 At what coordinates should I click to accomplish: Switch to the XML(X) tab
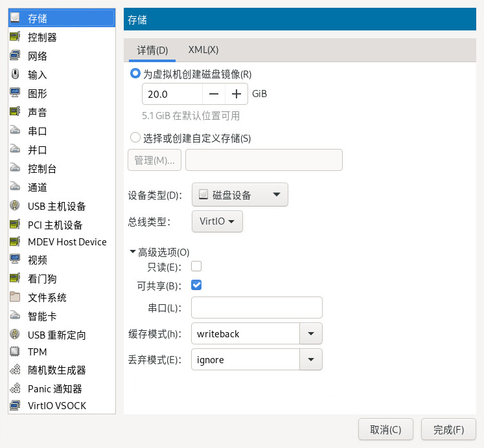pyautogui.click(x=203, y=50)
